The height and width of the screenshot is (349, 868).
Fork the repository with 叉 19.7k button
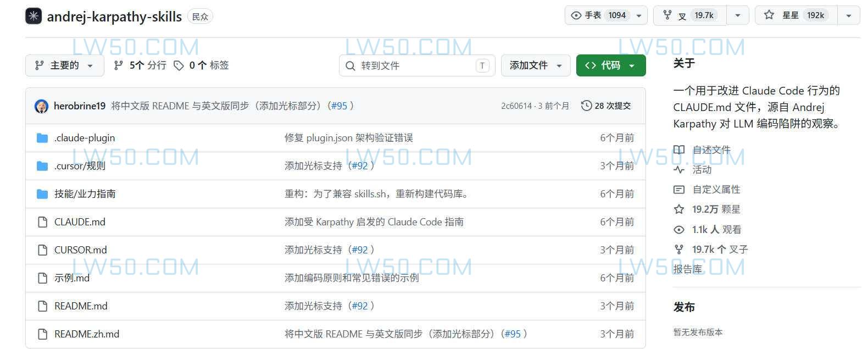click(690, 15)
